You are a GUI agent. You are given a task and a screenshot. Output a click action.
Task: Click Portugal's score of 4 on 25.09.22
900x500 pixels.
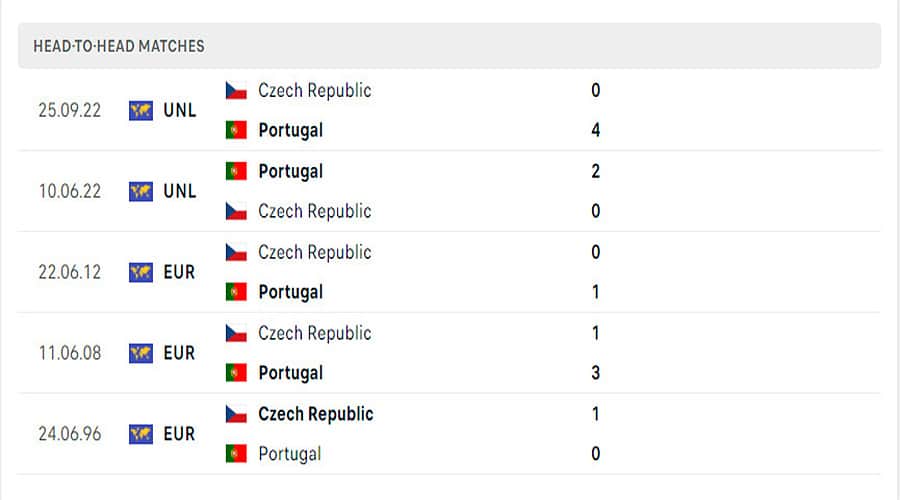coord(596,130)
